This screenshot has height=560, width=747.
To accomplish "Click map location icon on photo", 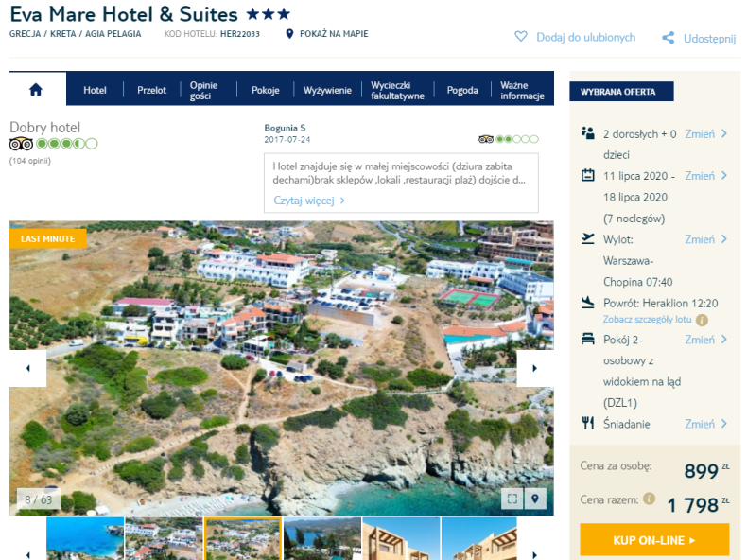I will 535,499.
